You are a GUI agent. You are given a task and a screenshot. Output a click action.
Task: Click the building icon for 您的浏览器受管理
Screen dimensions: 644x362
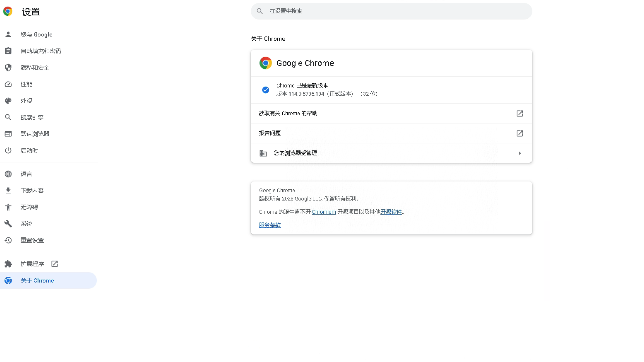[263, 153]
